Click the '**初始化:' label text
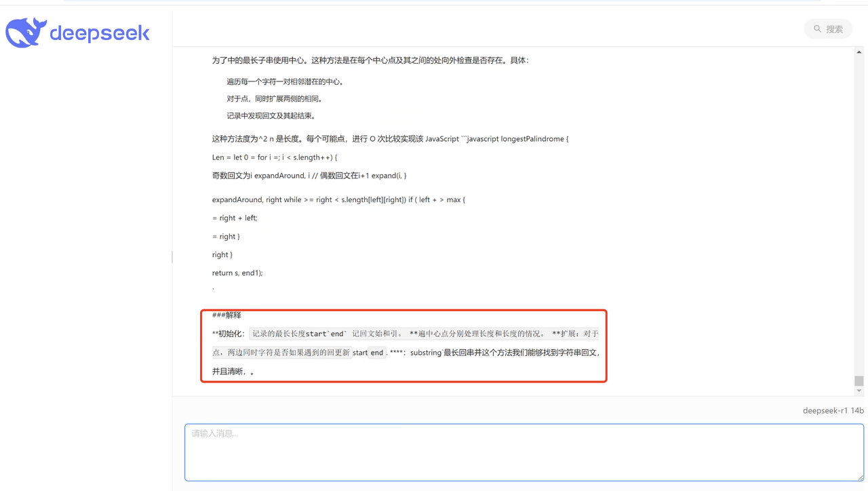Image resolution: width=868 pixels, height=491 pixels. pyautogui.click(x=229, y=334)
